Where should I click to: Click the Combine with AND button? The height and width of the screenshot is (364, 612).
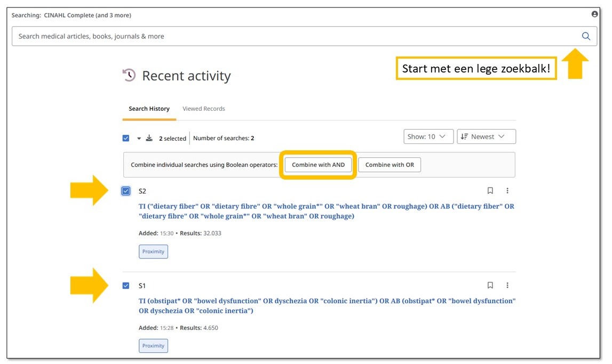pos(318,165)
